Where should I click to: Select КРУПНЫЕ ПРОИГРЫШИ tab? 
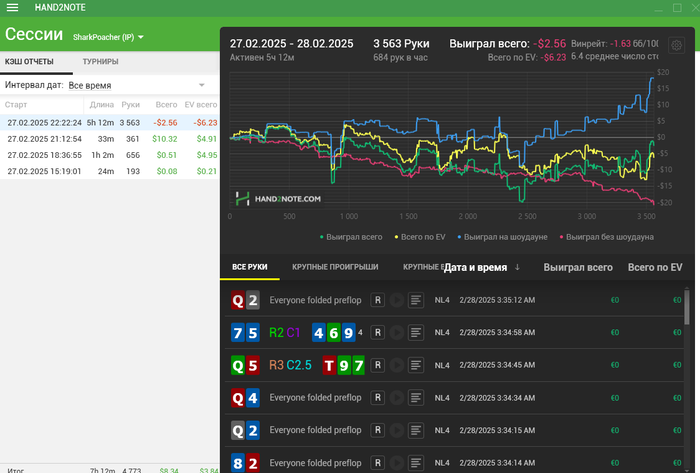335,267
